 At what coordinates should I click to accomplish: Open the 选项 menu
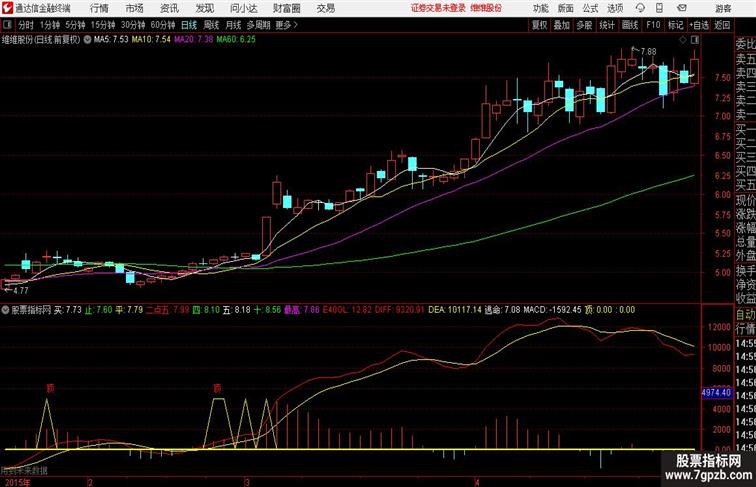coord(615,8)
